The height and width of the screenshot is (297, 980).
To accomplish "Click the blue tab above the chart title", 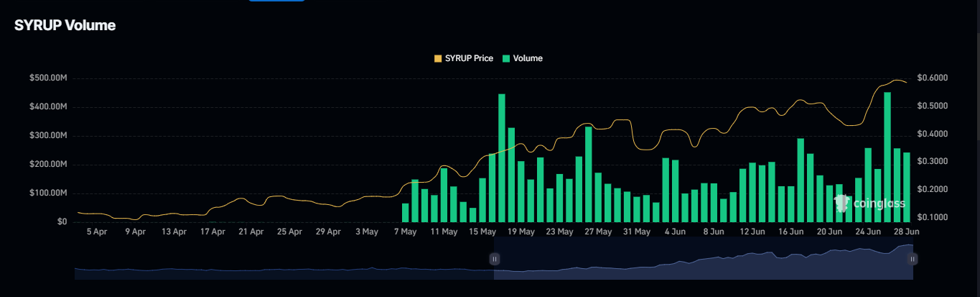I will 276,1.
